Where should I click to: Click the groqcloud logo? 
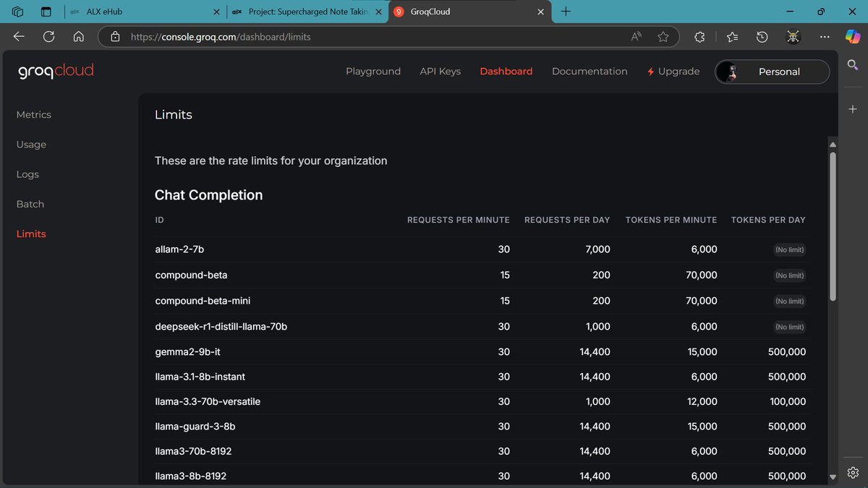point(56,71)
